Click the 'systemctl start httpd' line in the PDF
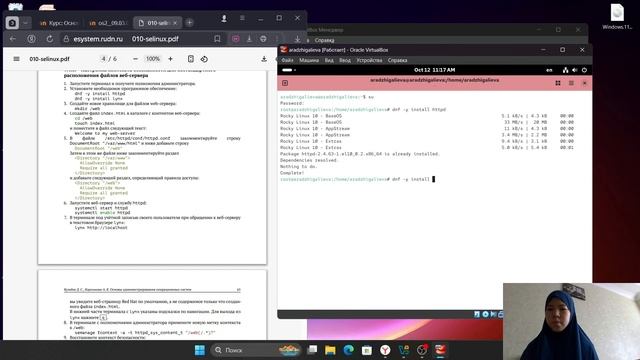This screenshot has height=360, width=640. pyautogui.click(x=101, y=208)
